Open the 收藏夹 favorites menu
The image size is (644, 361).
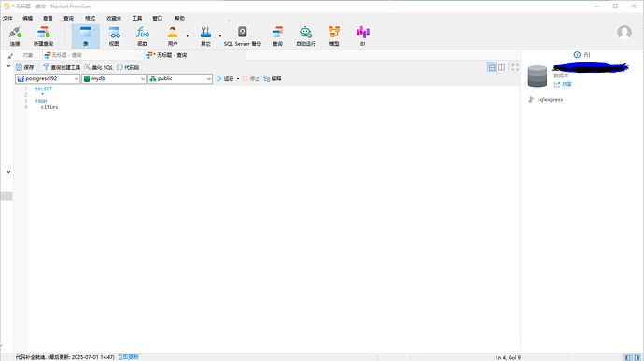pos(114,18)
